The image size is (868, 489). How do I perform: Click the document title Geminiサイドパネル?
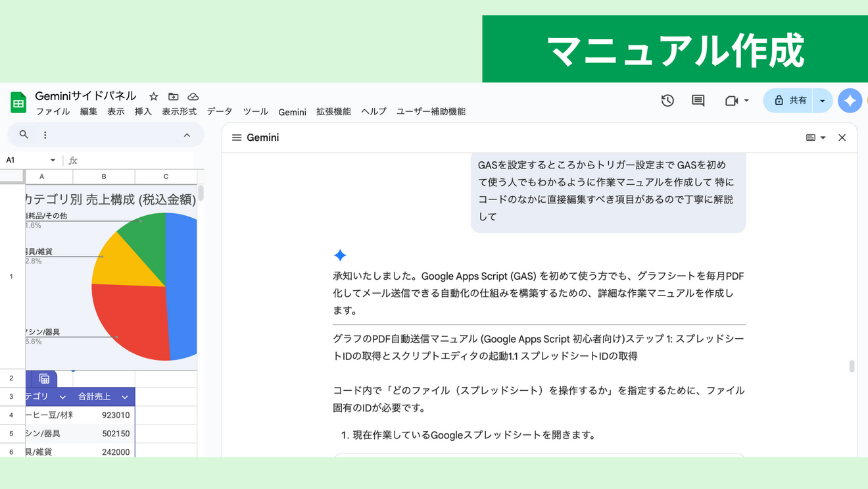click(85, 96)
